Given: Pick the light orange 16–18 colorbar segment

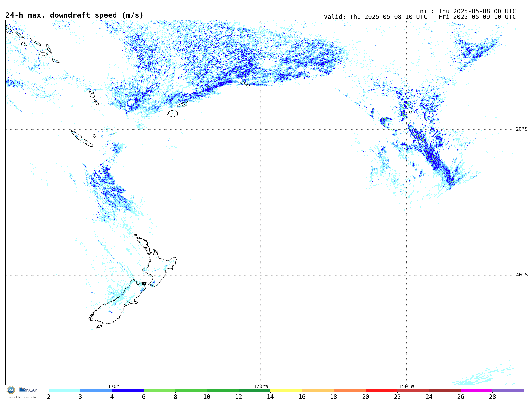Looking at the screenshot, I should [318, 391].
